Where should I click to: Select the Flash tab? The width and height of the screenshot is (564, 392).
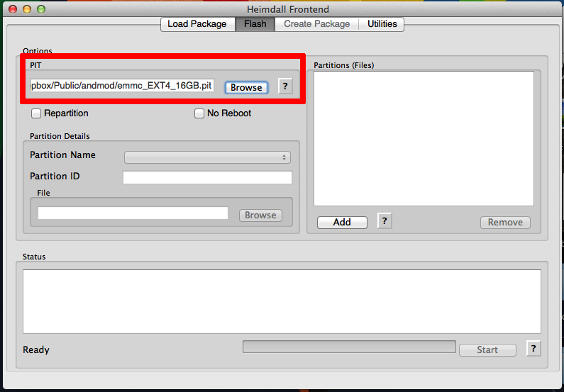coord(255,24)
